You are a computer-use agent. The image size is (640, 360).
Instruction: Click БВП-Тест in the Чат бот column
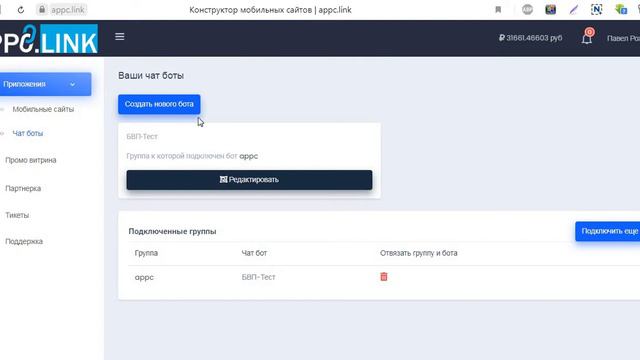pos(258,277)
